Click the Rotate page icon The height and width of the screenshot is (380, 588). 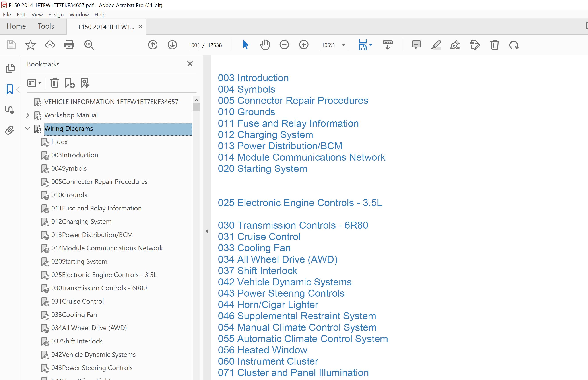coord(514,45)
